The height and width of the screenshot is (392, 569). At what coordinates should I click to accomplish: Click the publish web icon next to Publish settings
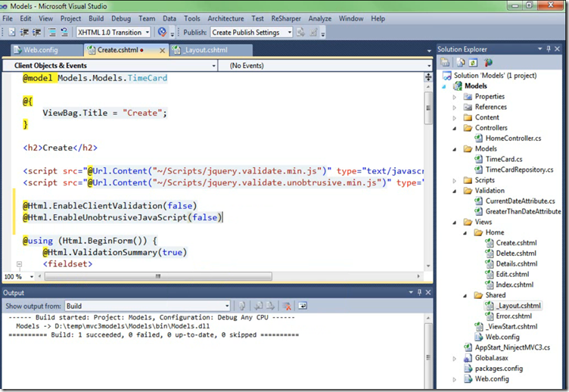[300, 33]
